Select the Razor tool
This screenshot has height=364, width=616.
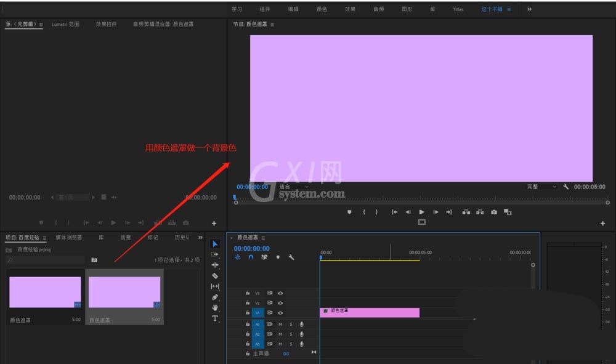point(215,276)
